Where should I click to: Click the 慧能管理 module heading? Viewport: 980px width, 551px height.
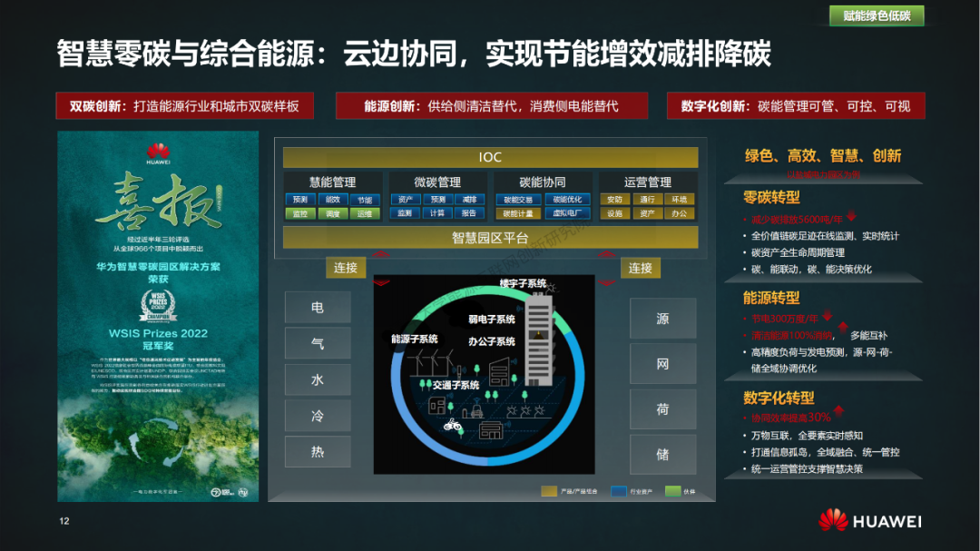(332, 182)
